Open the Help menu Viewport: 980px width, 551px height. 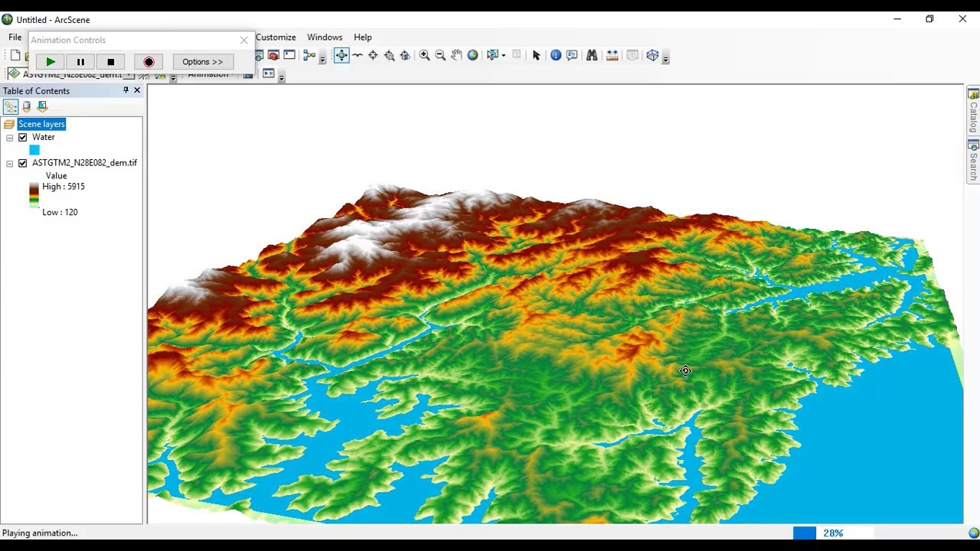[363, 37]
